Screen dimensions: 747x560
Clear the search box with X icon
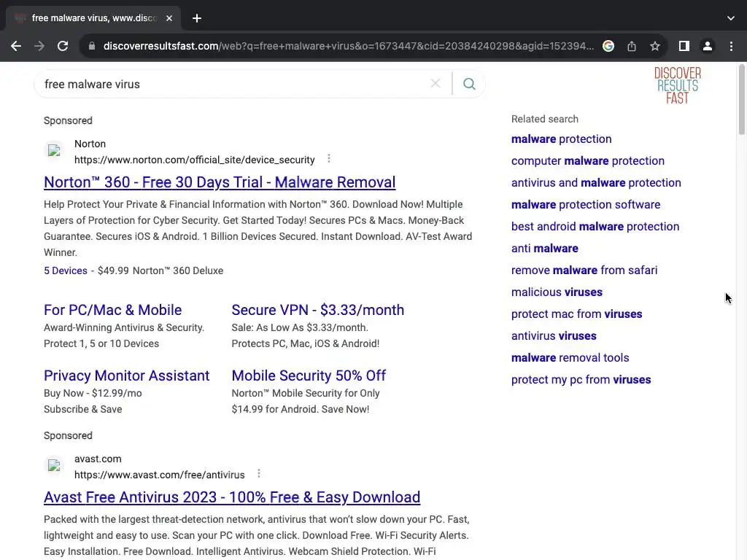[x=436, y=84]
